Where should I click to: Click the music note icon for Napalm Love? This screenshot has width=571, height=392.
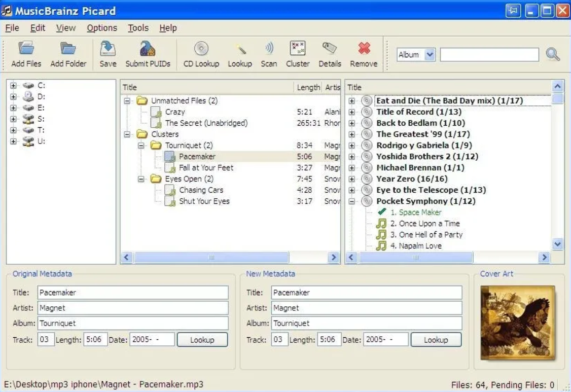tap(381, 246)
